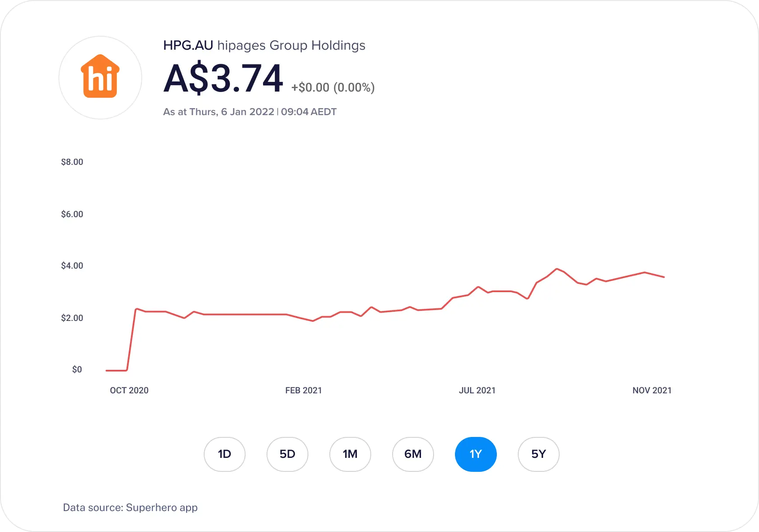Click the A$3.74 share price
Screen dimensions: 759x532
click(223, 79)
